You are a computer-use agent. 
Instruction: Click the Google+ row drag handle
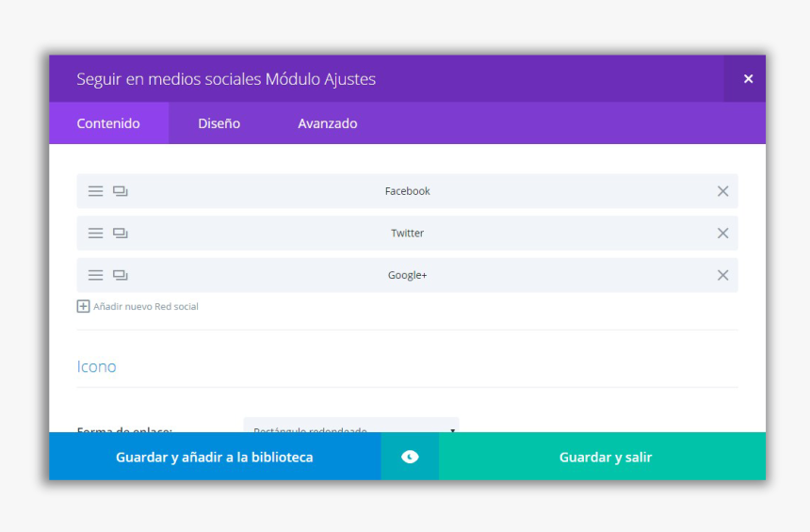[95, 275]
